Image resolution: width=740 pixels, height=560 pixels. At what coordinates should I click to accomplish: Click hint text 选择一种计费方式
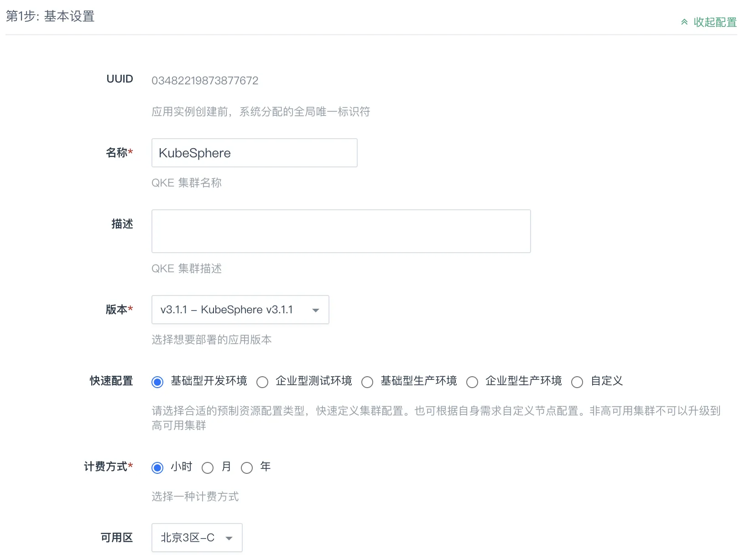195,497
